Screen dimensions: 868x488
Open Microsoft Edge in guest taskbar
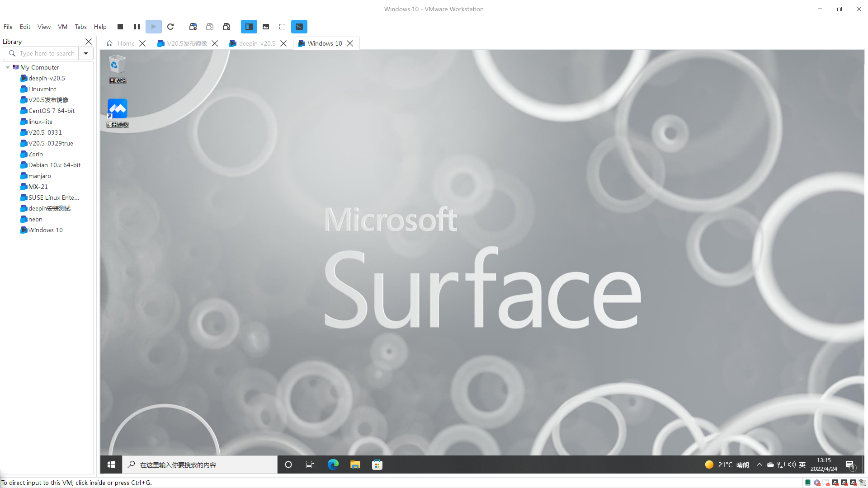[x=333, y=465]
